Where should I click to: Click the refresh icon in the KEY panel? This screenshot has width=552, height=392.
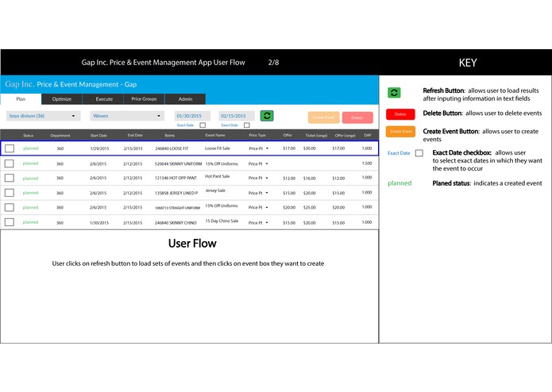[x=394, y=93]
